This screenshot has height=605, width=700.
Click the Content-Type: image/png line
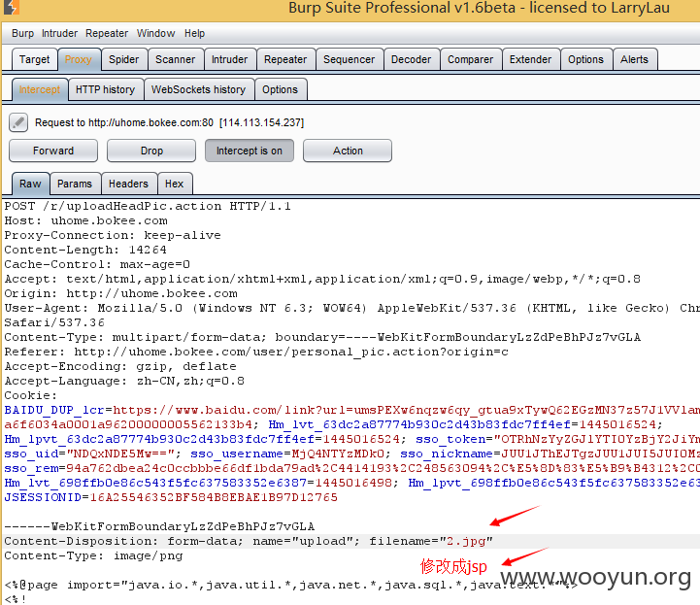[x=93, y=555]
